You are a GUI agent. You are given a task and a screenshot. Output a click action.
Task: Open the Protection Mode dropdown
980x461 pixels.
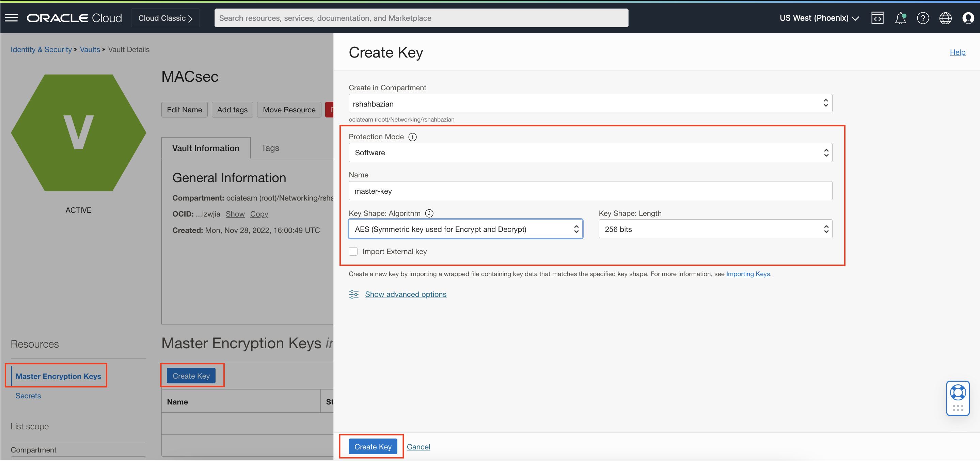click(590, 153)
